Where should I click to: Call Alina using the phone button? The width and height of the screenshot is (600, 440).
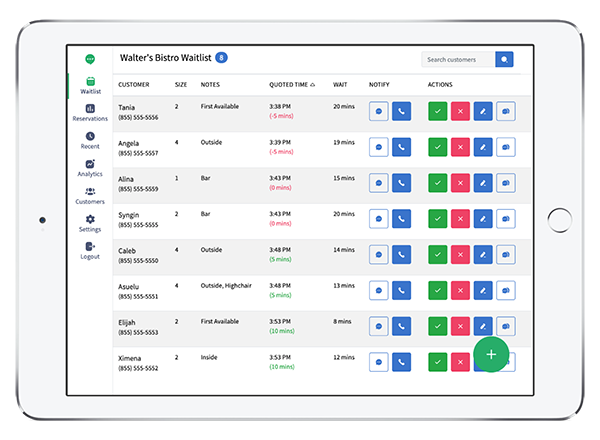coord(401,183)
